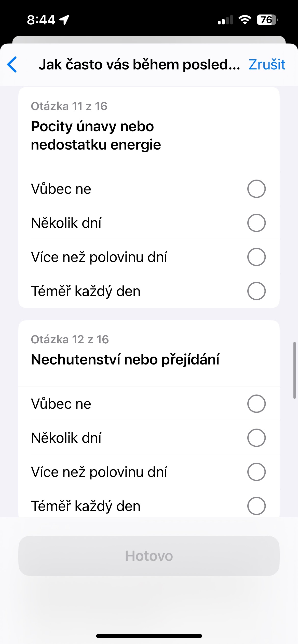
Task: Tap the home indicator bar
Action: pos(149,636)
